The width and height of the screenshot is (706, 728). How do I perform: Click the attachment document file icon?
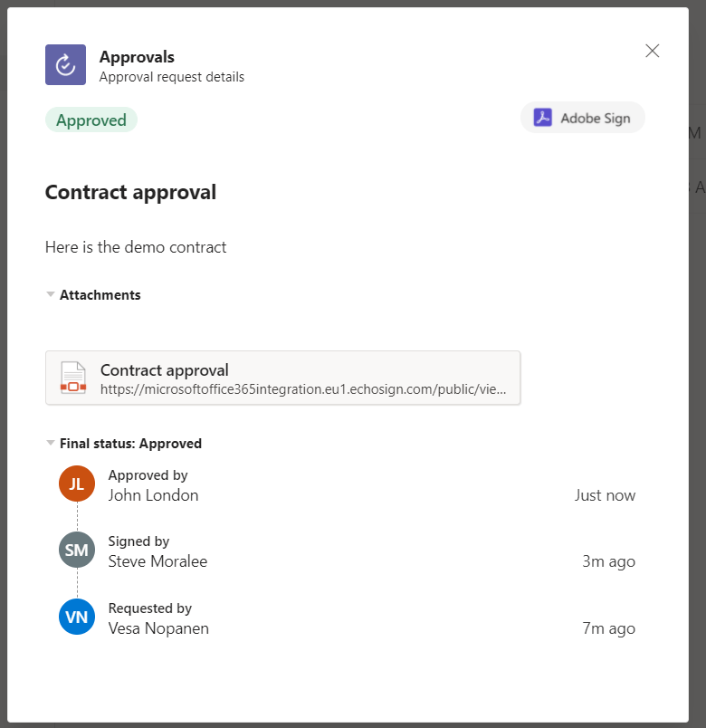pos(72,378)
